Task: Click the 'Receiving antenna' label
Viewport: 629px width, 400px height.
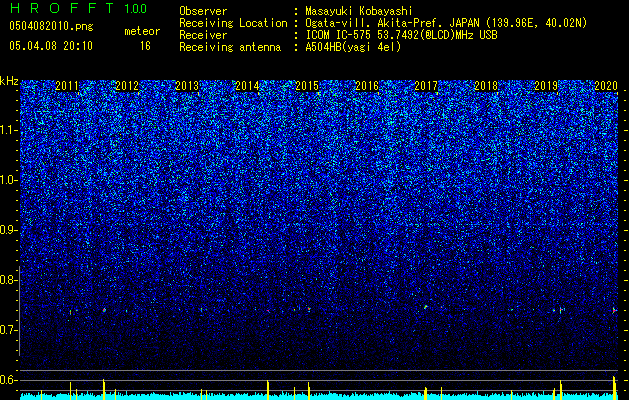Action: coord(230,47)
